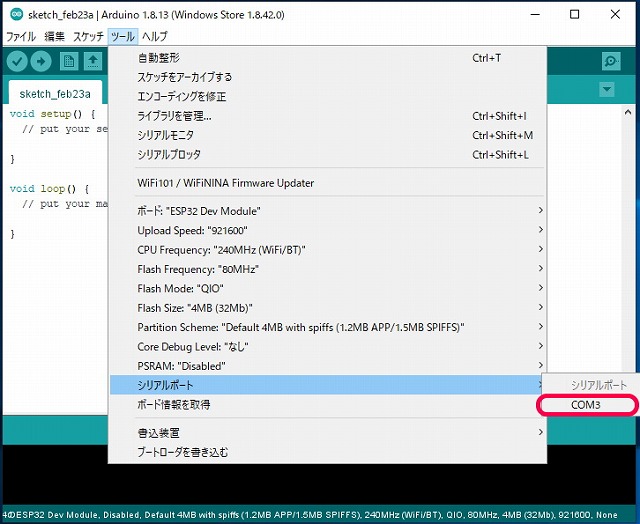Choose エンコーディングを修正

327,97
